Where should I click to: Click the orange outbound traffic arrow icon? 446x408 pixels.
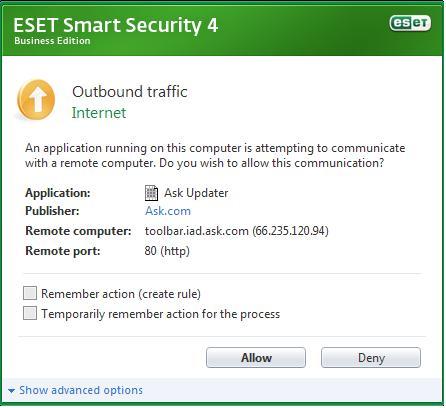[x=36, y=100]
